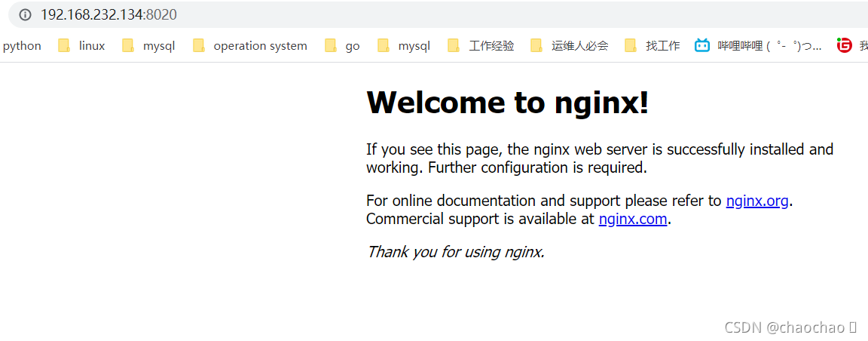The width and height of the screenshot is (868, 341).
Task: Follow the nginx.org link
Action: coord(756,201)
